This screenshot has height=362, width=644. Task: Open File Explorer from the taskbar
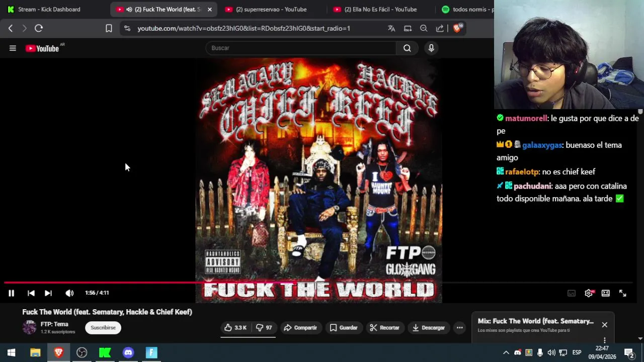pyautogui.click(x=35, y=353)
